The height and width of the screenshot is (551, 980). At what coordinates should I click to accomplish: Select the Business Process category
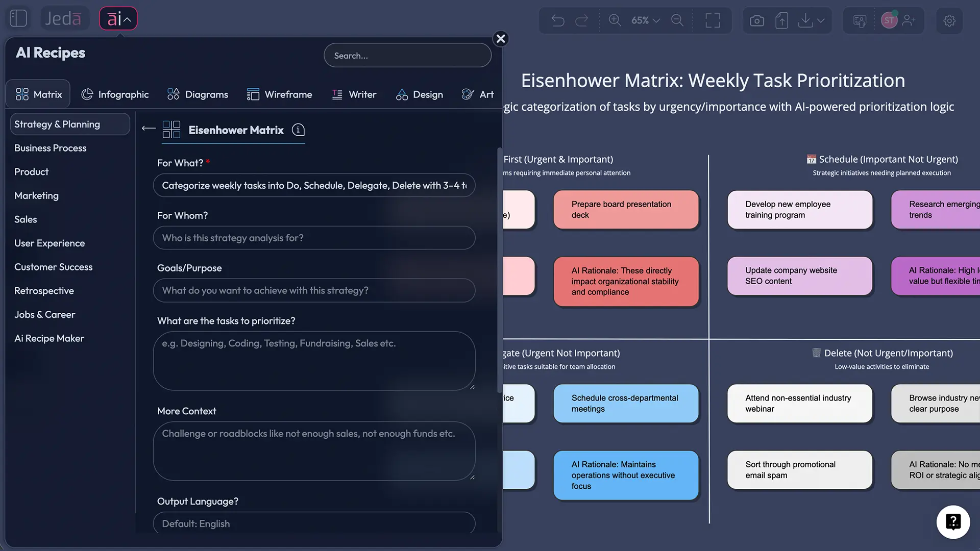[x=51, y=148]
